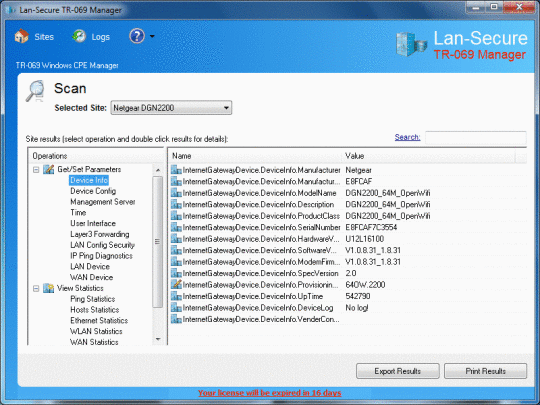Select WAN Device operation

(92, 277)
